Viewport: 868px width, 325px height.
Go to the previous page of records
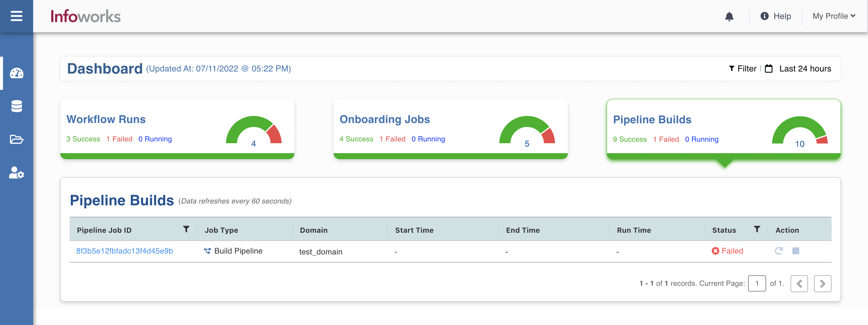[799, 283]
